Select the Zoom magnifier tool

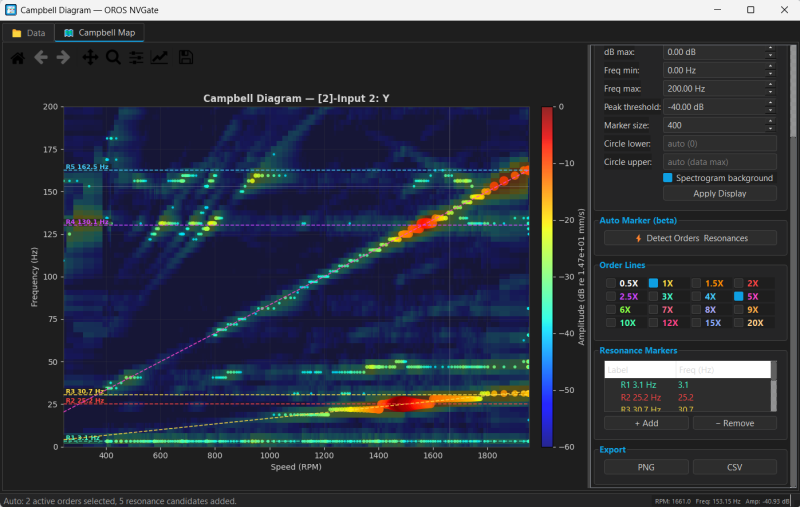(113, 58)
